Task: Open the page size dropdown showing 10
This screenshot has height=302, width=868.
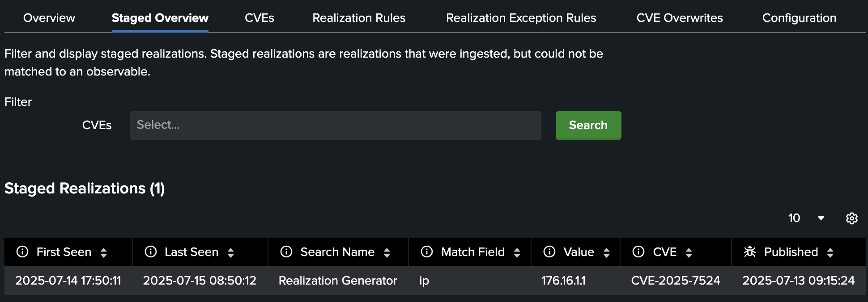Action: [x=805, y=218]
